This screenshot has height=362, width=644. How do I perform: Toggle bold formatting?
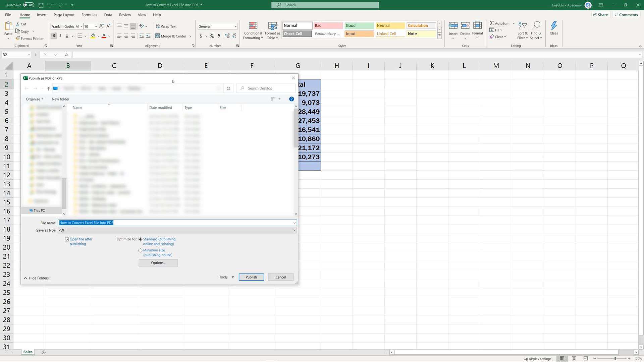pos(53,36)
